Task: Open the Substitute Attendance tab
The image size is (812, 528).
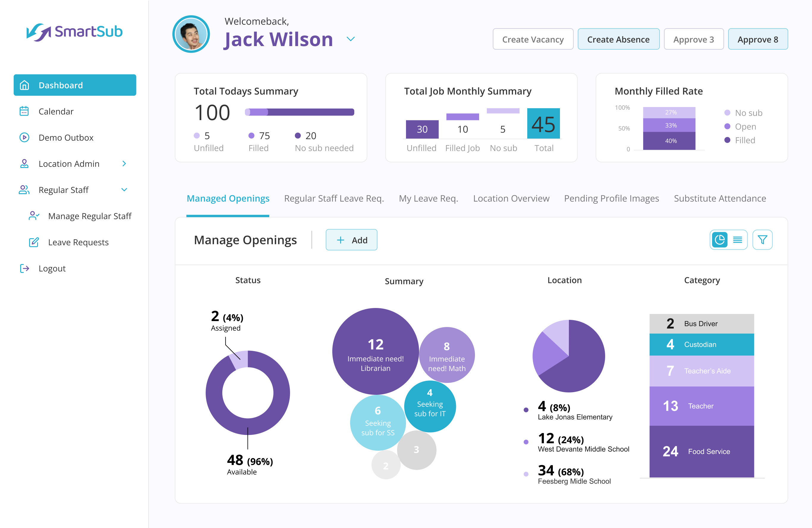Action: tap(720, 198)
